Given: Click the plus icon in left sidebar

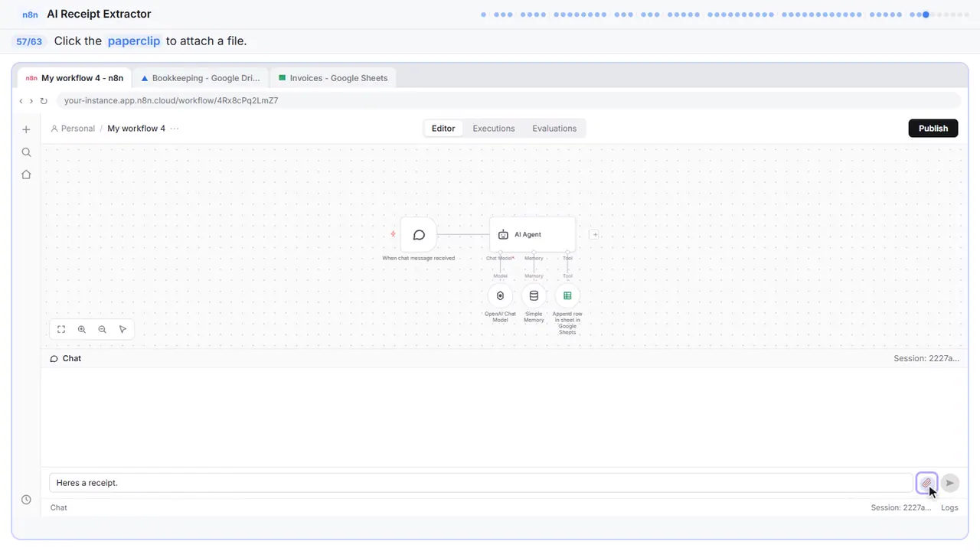Looking at the screenshot, I should click(26, 129).
